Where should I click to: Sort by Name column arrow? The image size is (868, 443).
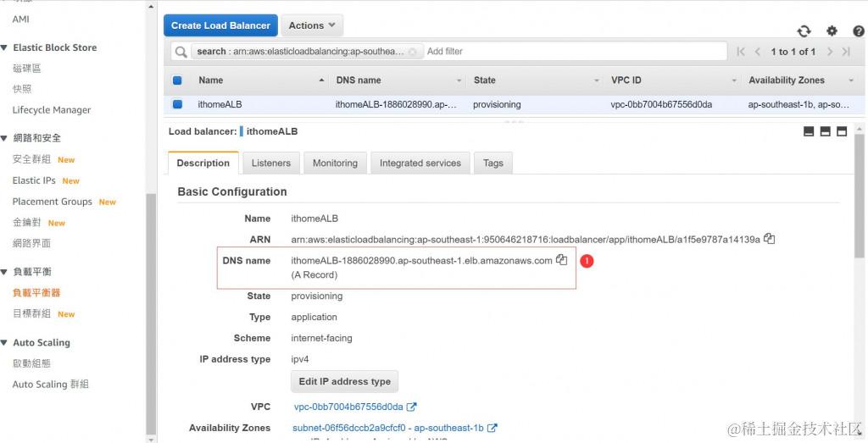pyautogui.click(x=321, y=80)
